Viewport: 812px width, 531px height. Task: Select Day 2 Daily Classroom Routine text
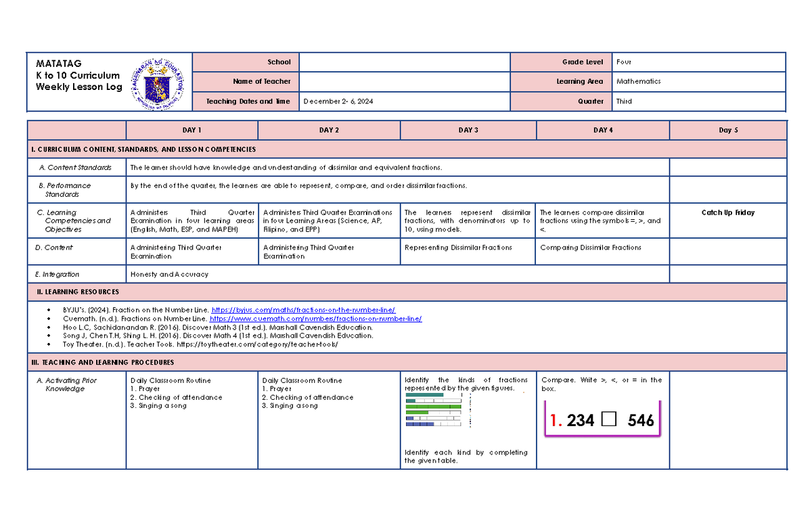coord(308,393)
